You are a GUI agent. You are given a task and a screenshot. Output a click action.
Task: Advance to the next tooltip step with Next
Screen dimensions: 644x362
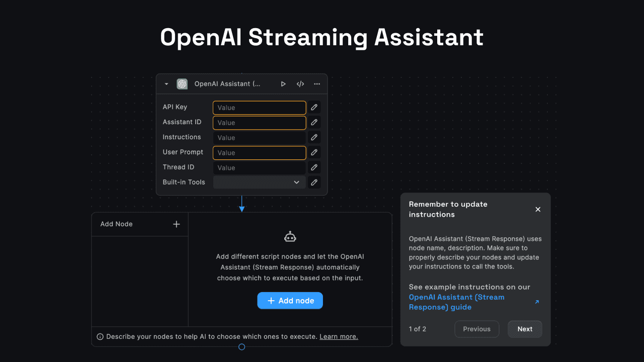click(525, 329)
